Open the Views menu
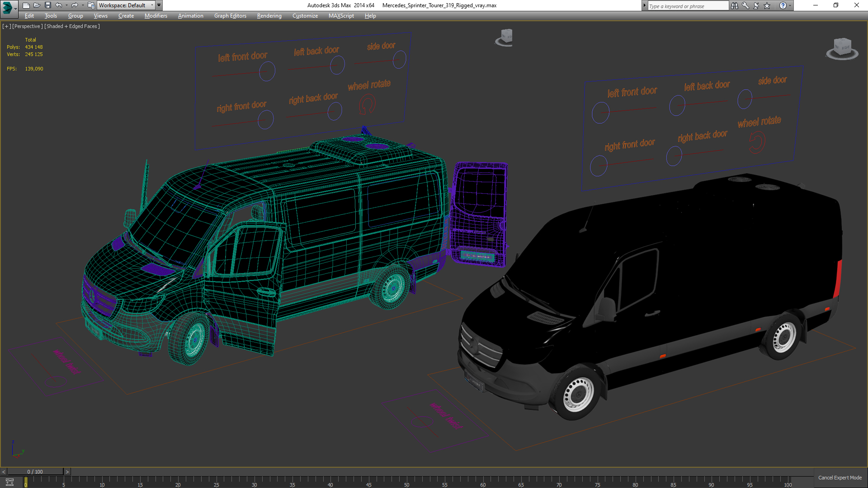868x488 pixels. click(x=100, y=16)
